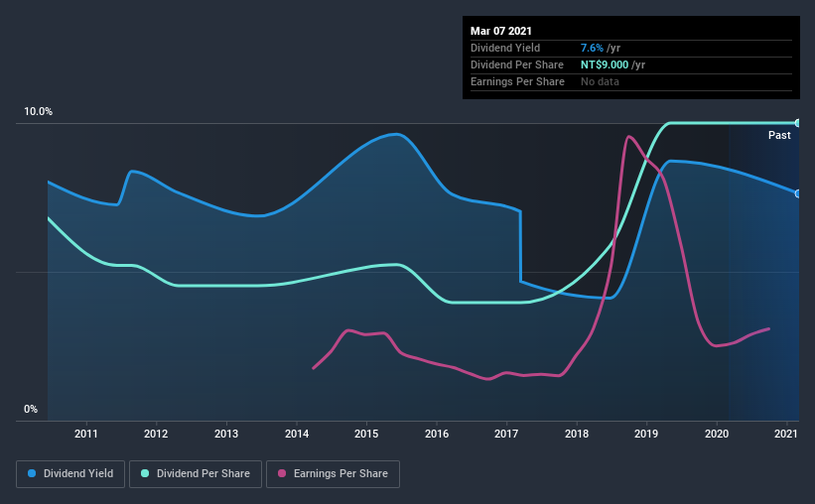Viewport: 815px width, 504px height.
Task: Toggle the Dividend Per Share legend button
Action: coord(196,474)
